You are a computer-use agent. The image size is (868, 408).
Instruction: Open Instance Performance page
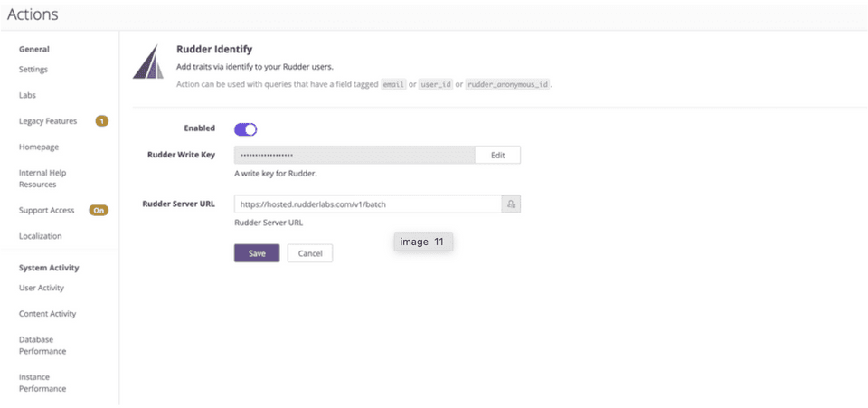(42, 383)
